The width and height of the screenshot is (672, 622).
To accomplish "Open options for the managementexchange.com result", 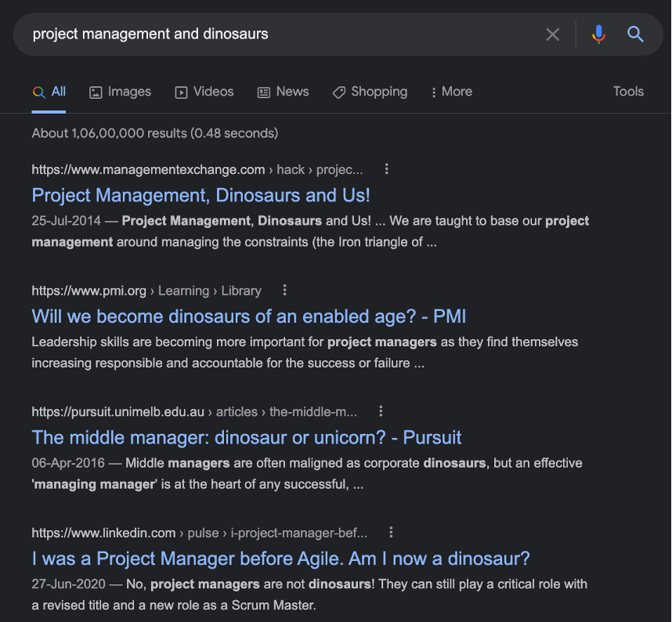I will pos(386,169).
